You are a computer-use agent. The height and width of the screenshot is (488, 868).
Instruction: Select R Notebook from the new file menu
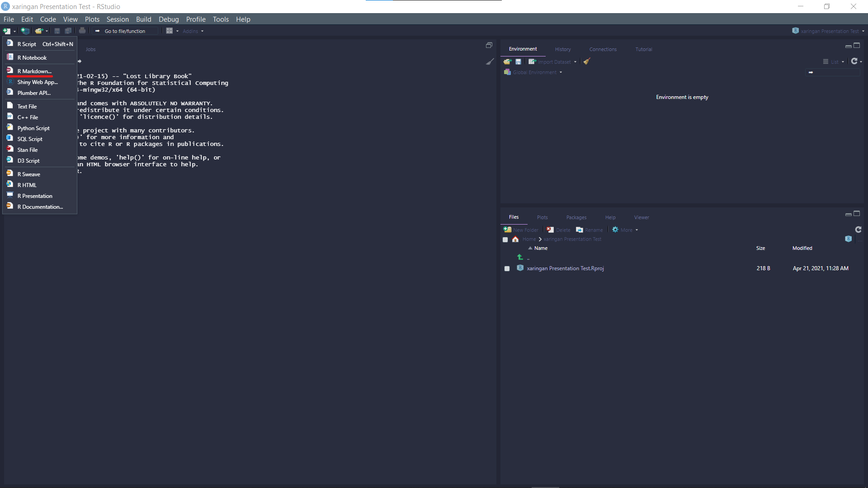click(x=40, y=57)
